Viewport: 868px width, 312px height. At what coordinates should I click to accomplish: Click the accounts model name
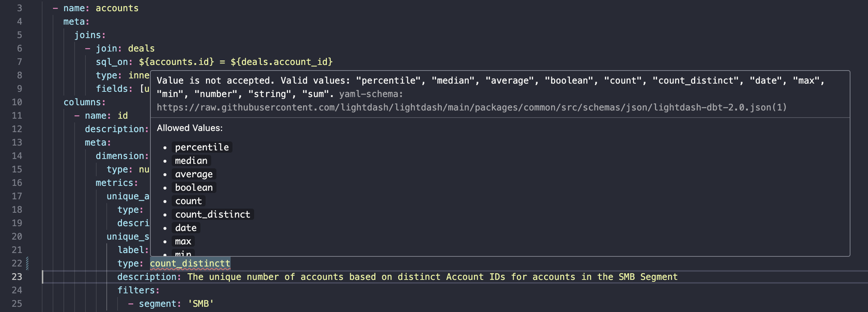117,8
